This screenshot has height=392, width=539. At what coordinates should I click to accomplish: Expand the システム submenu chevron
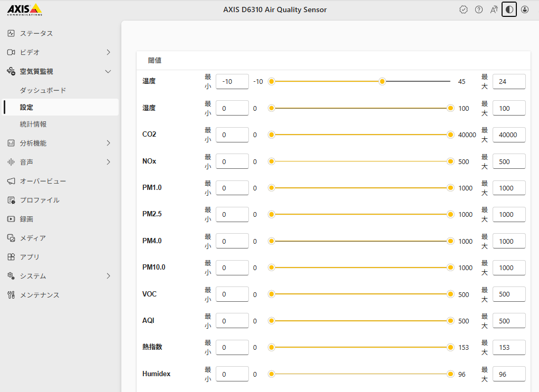(108, 276)
